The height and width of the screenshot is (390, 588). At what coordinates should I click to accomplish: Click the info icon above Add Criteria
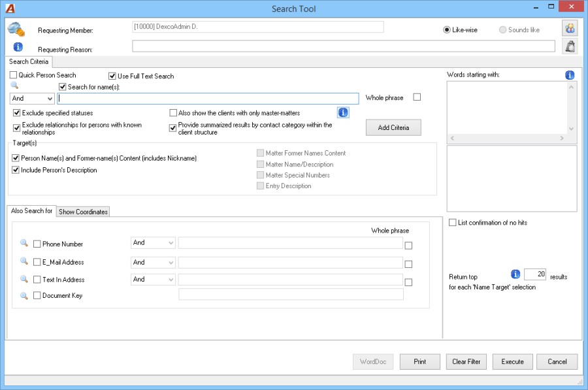[x=343, y=112]
